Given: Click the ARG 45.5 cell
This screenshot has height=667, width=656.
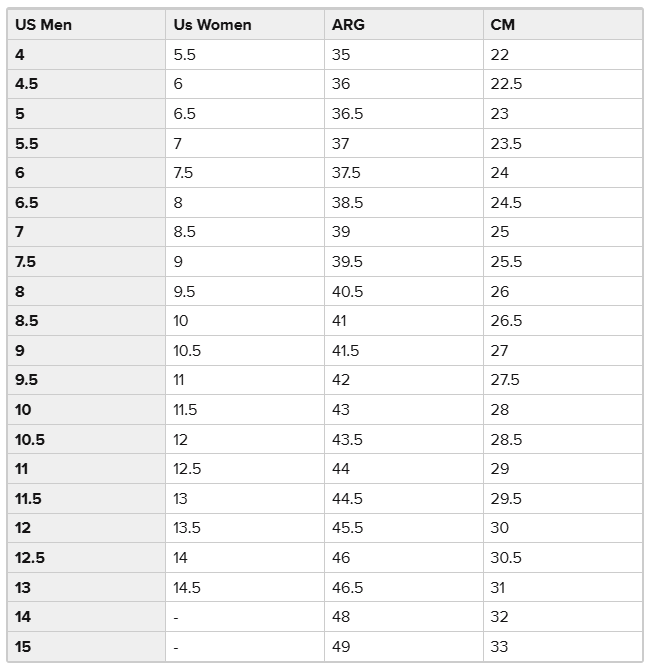Looking at the screenshot, I should point(404,528).
